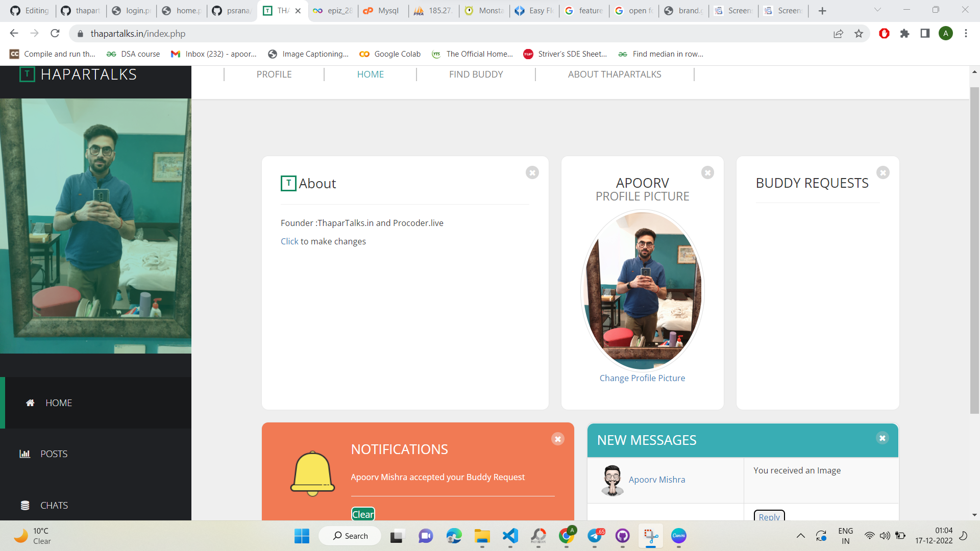980x551 pixels.
Task: Open ABOUT THAPARTALKS page
Action: point(615,74)
